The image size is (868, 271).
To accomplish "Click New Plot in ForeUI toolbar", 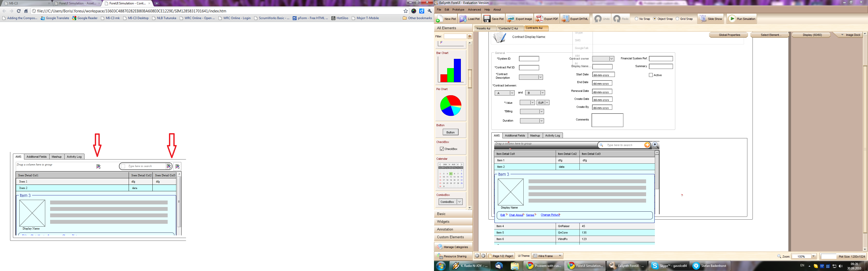I will 446,19.
